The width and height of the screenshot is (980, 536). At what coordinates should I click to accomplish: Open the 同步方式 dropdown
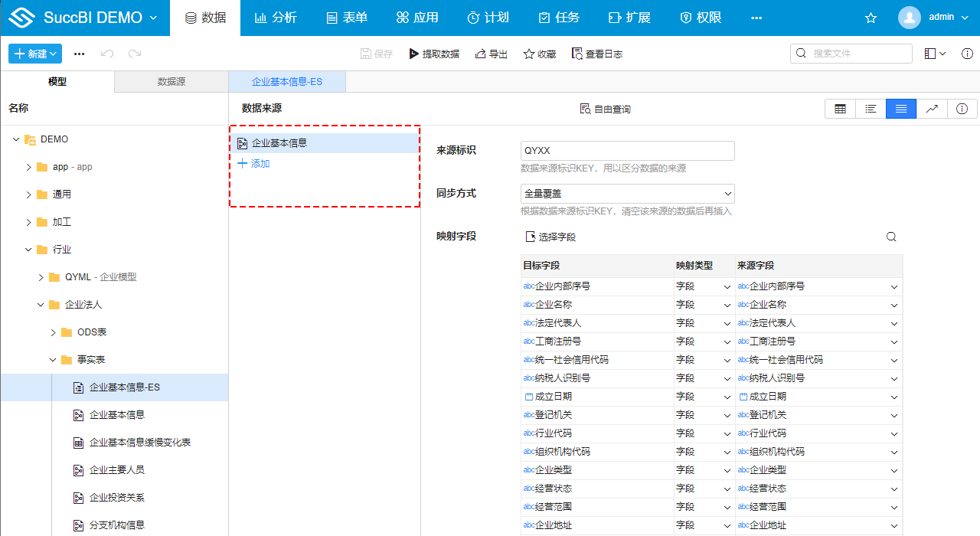pos(627,194)
